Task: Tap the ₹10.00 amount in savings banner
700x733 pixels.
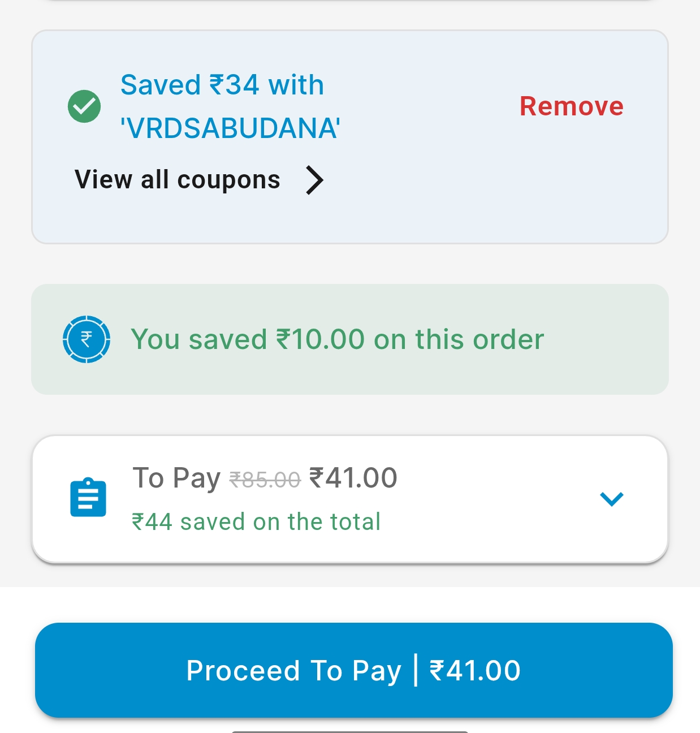Action: coord(321,339)
